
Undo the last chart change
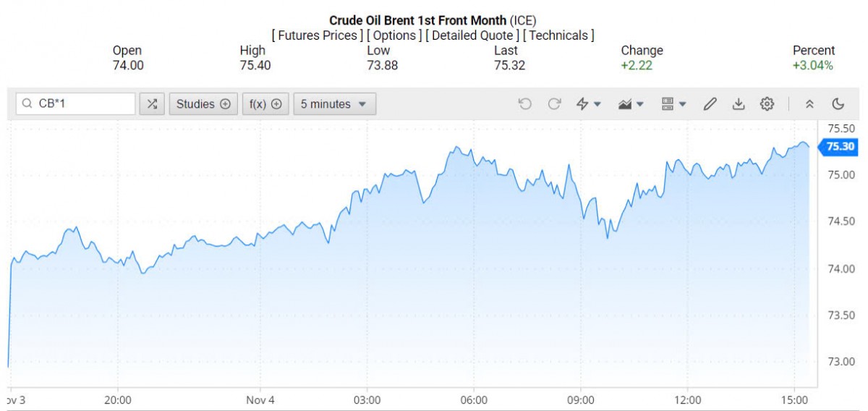[x=525, y=104]
